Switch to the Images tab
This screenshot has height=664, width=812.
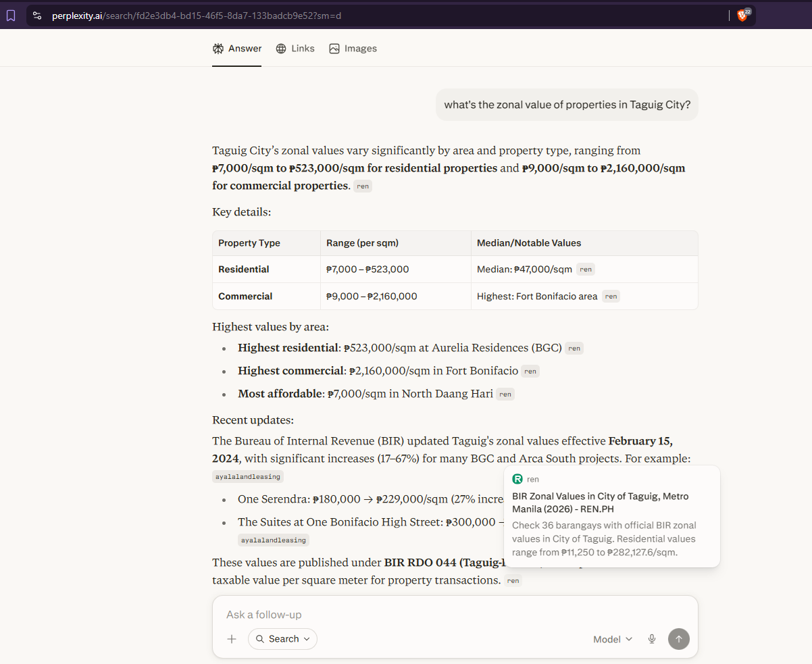coord(353,49)
